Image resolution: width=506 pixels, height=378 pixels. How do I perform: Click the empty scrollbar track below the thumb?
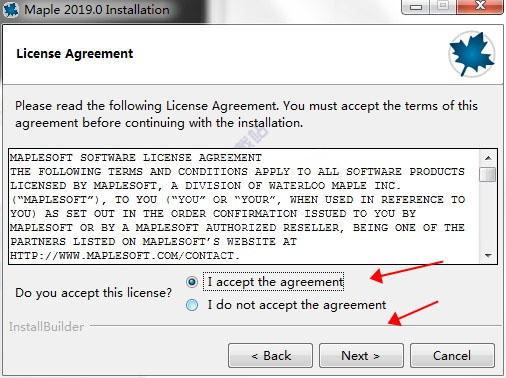(488, 216)
